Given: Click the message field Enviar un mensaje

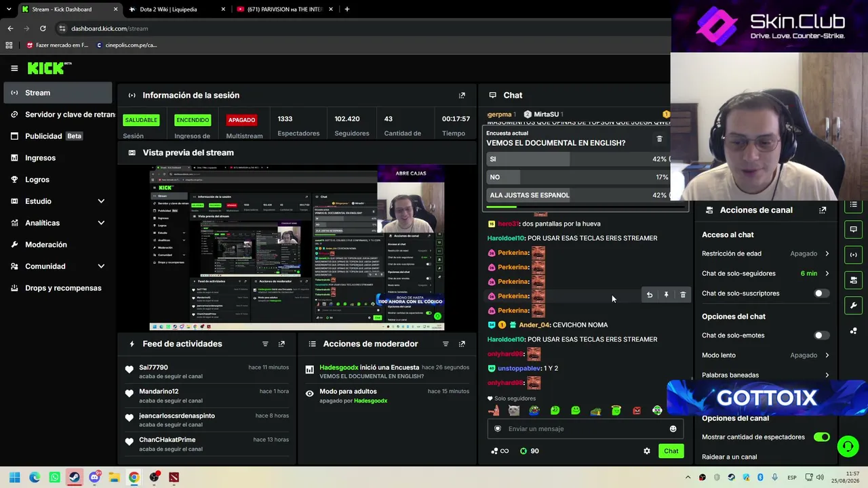Looking at the screenshot, I should pyautogui.click(x=585, y=428).
